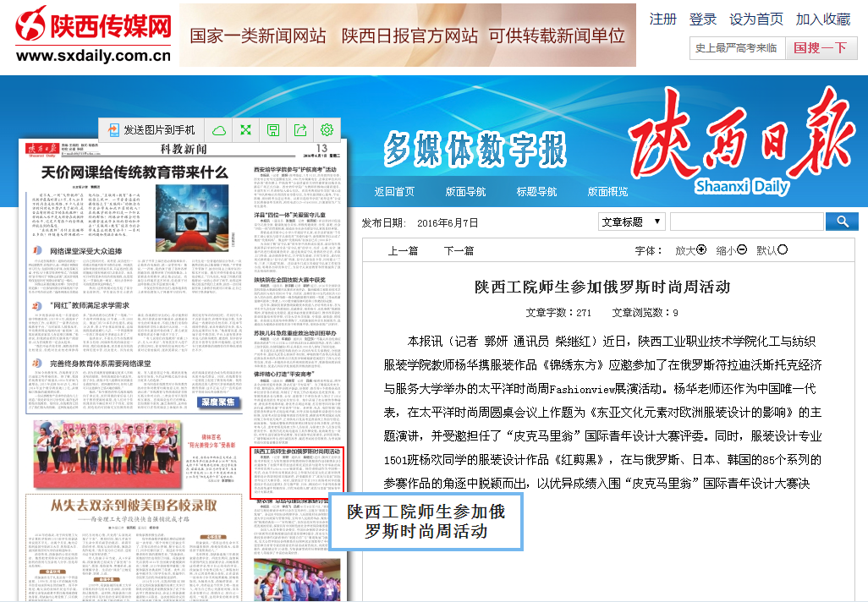Open the green gear settings icon
This screenshot has height=602, width=868.
(x=327, y=130)
